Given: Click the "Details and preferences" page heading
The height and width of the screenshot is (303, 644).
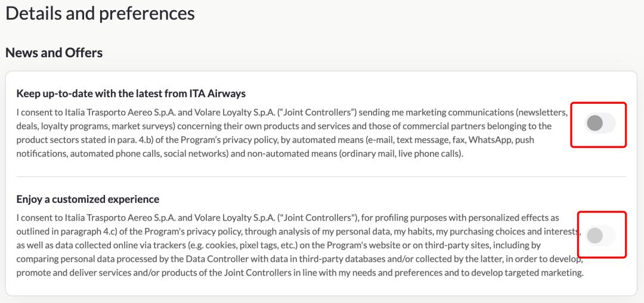Looking at the screenshot, I should (x=100, y=13).
